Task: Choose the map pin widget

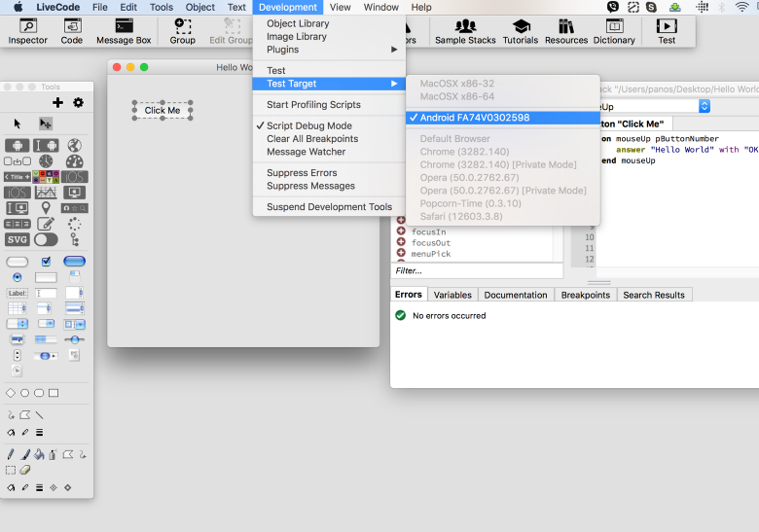Action: (x=46, y=208)
